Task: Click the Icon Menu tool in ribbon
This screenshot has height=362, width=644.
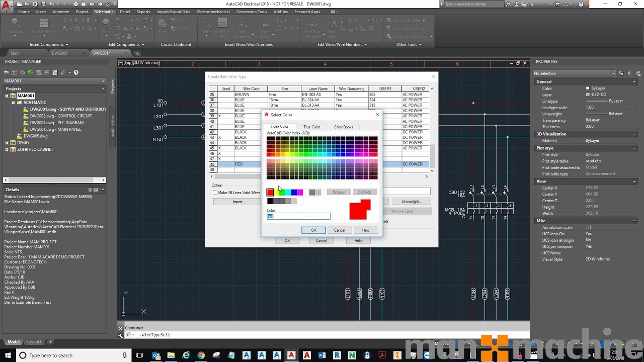Action: pyautogui.click(x=15, y=26)
